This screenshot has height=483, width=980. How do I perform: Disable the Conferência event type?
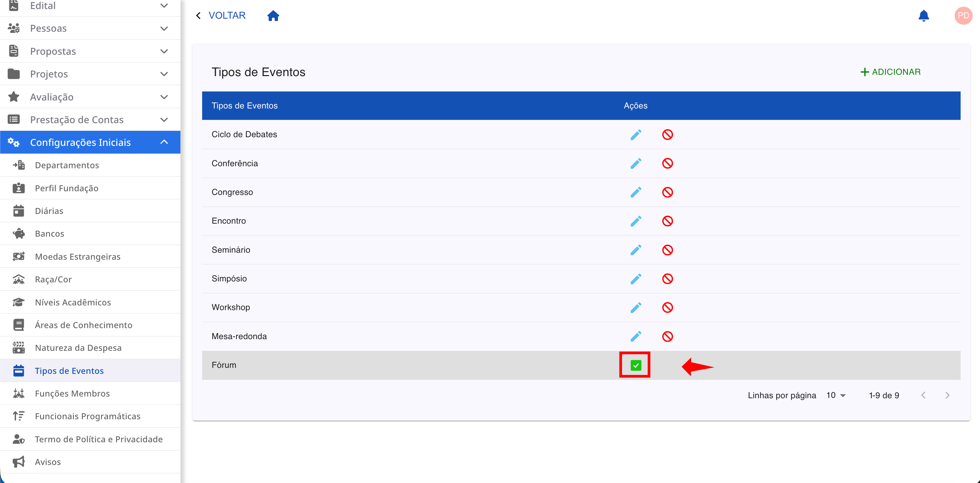click(x=667, y=164)
